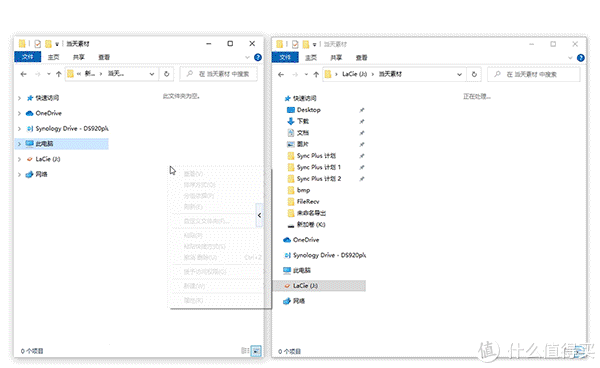This screenshot has height=368, width=600.
Task: Open 下载 in right window sidebar
Action: click(x=298, y=121)
